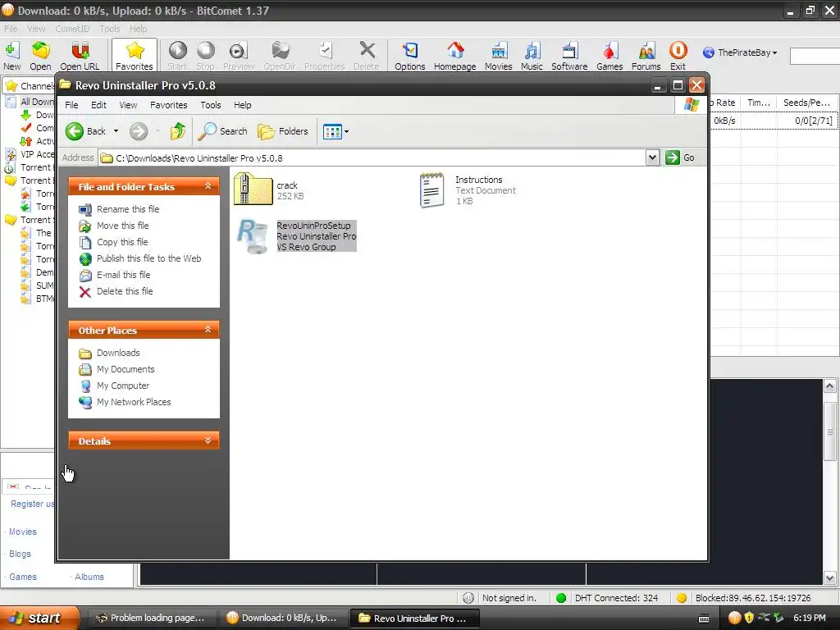Click the Preview icon in BitComet toolbar
The width and height of the screenshot is (840, 630).
point(239,56)
